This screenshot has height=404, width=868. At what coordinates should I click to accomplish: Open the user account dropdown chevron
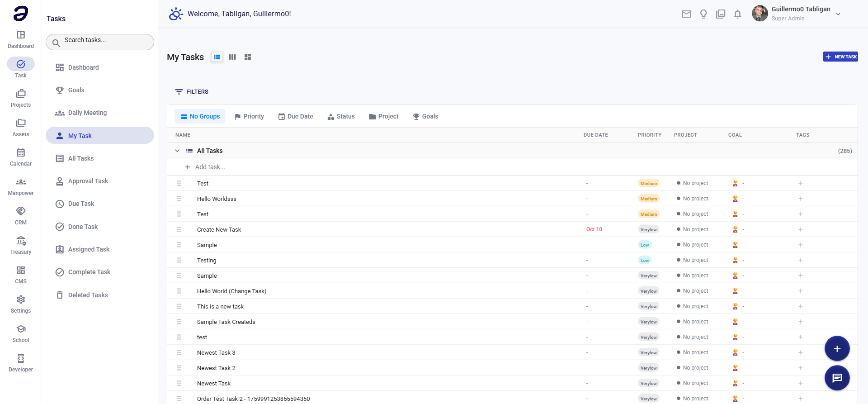point(838,14)
